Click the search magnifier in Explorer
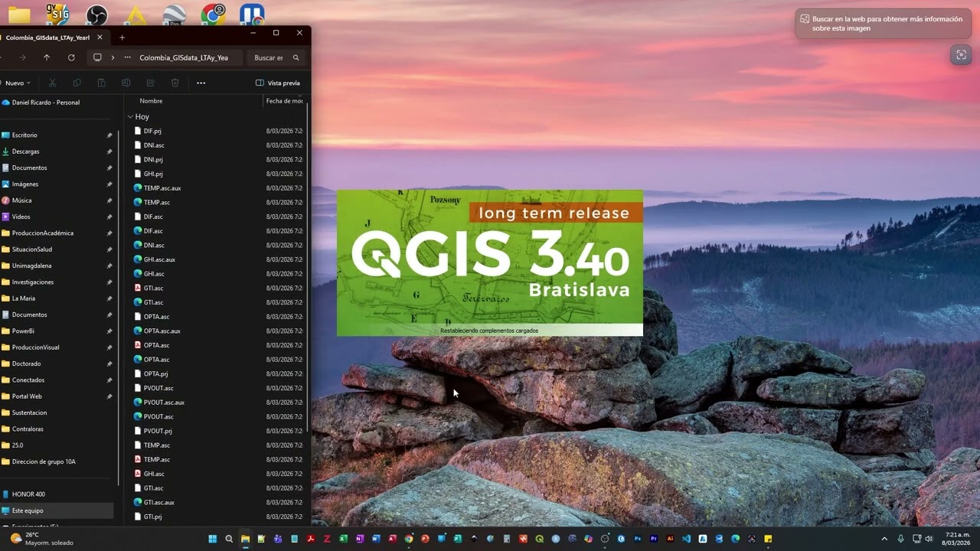 pyautogui.click(x=296, y=57)
